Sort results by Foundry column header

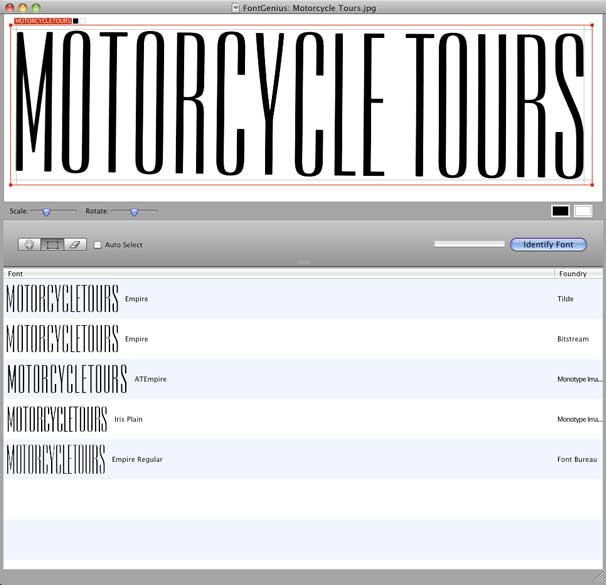[578, 274]
